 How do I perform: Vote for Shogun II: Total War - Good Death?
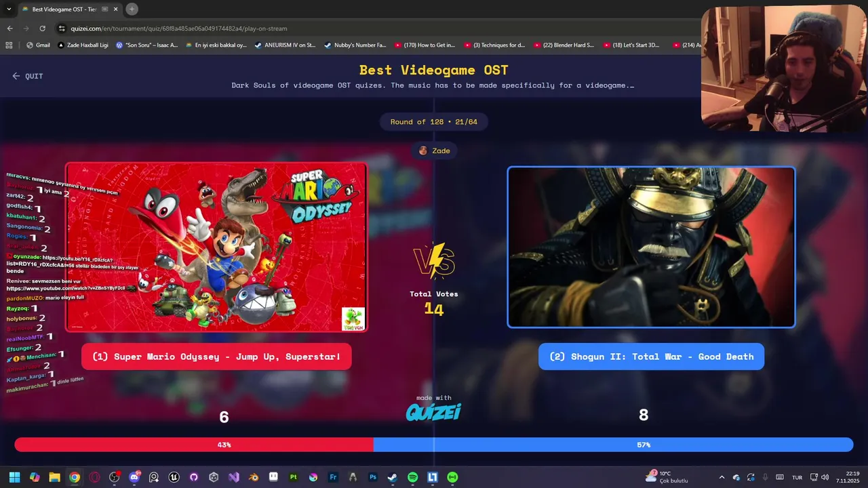[651, 357]
